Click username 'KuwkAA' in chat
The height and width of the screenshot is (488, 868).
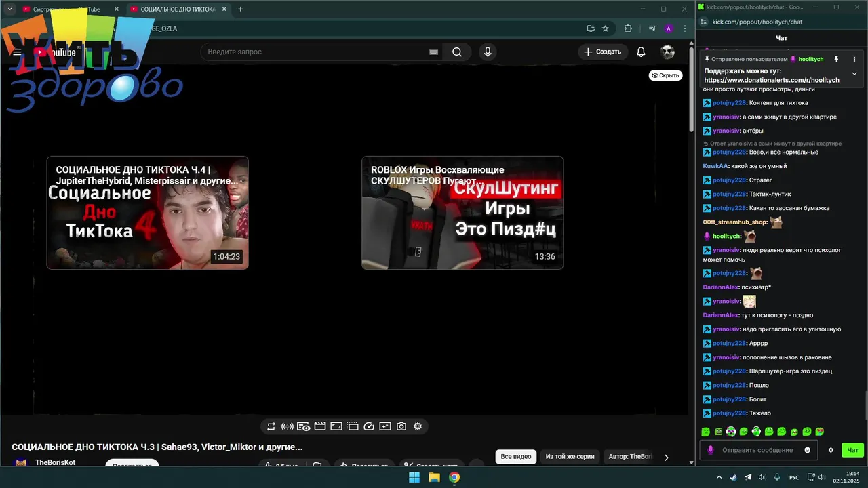click(x=715, y=166)
